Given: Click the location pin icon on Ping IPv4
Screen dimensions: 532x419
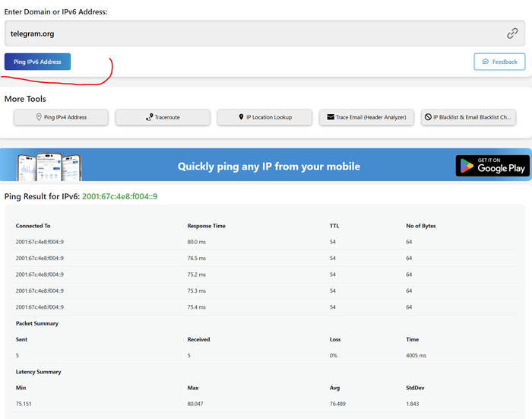Looking at the screenshot, I should (39, 117).
